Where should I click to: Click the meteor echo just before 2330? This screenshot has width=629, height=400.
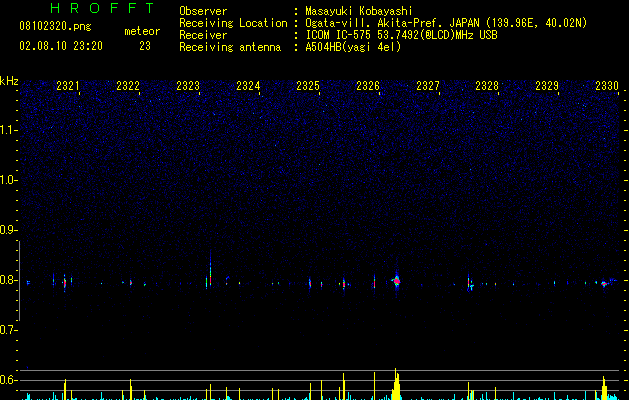coord(604,284)
